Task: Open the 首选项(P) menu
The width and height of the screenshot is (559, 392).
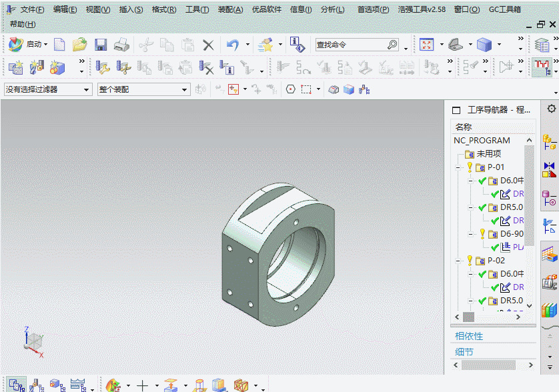Action: pos(374,9)
